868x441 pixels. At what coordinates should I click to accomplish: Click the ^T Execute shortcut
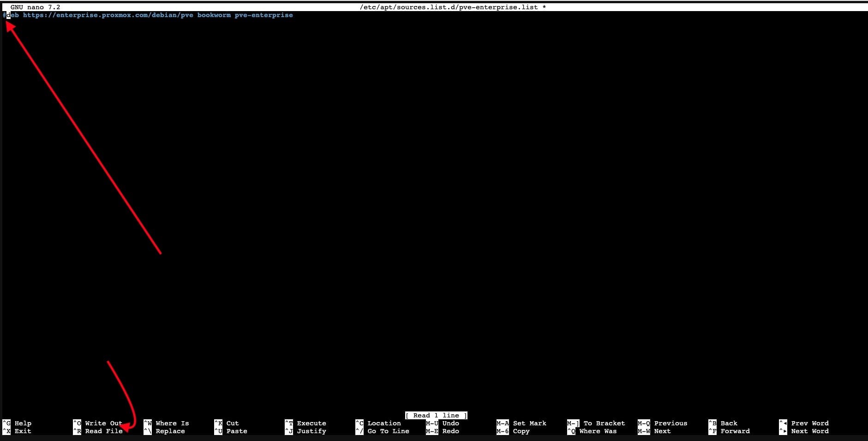305,423
